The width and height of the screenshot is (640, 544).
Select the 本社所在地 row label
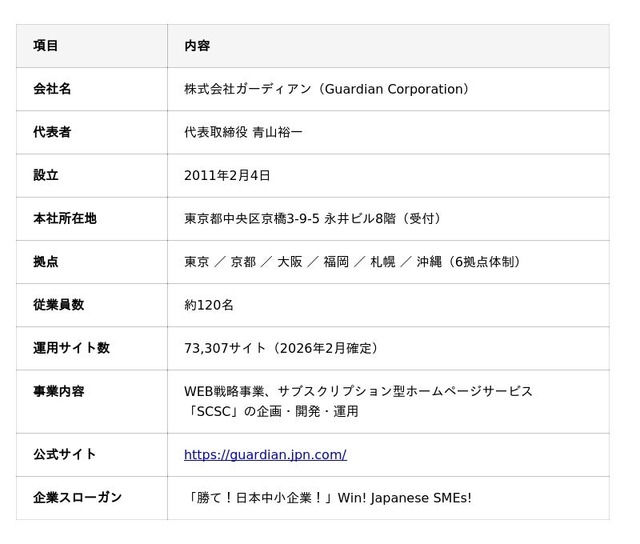[x=65, y=218]
